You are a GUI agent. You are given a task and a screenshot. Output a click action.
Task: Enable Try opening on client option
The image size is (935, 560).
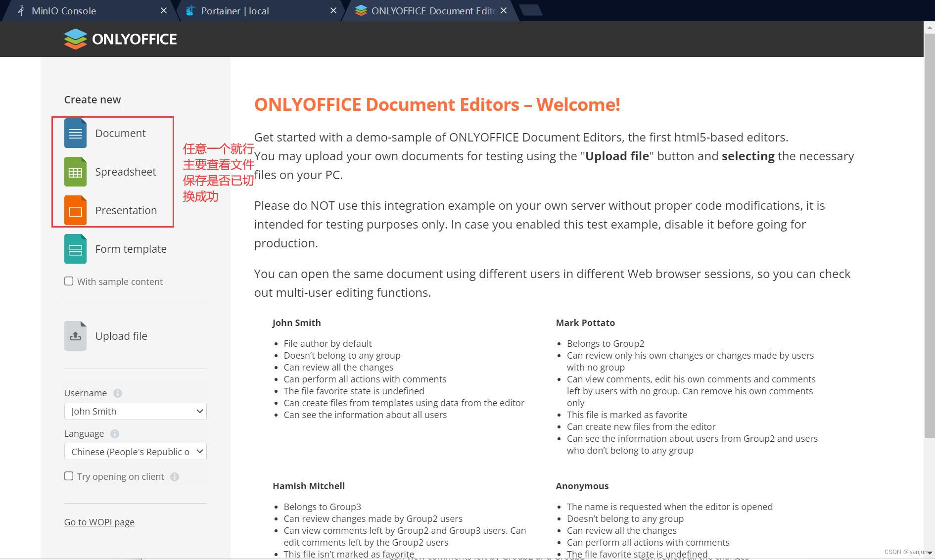coord(69,476)
